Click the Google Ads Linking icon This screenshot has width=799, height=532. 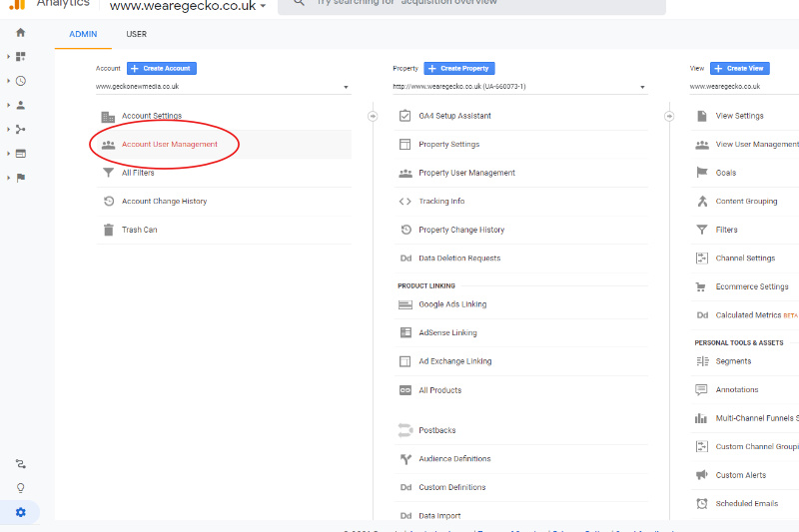point(405,304)
